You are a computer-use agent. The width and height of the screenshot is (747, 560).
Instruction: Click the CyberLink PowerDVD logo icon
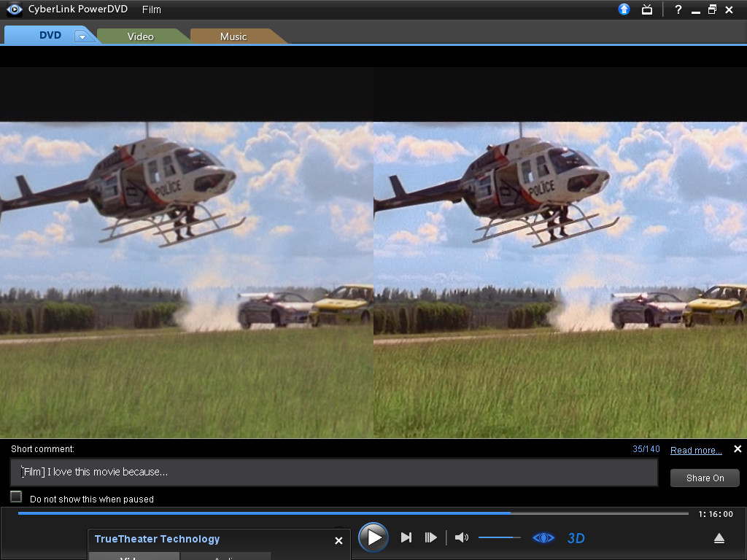[x=14, y=9]
